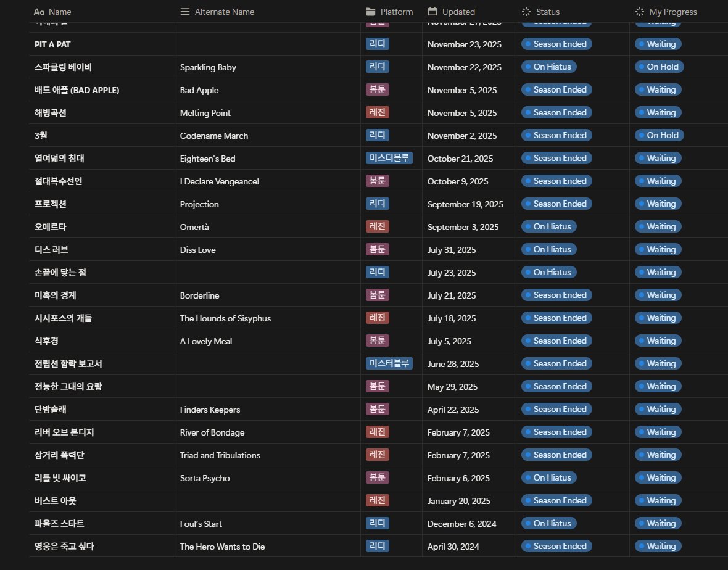Edit the 레진 platform tag for Melting Point

[377, 112]
